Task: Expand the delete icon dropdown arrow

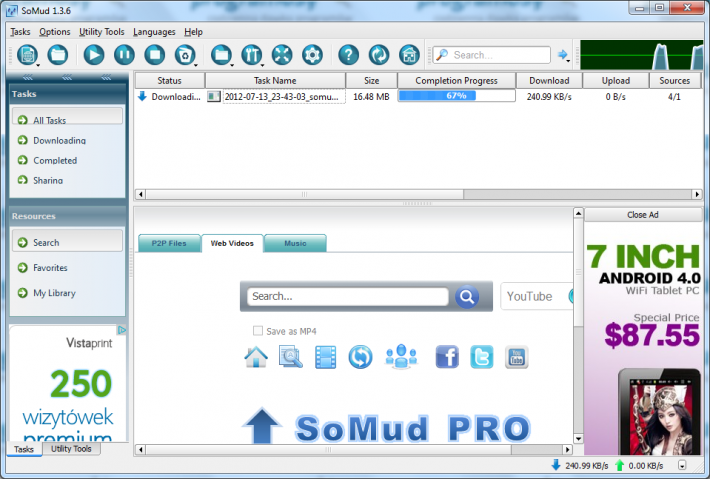Action: point(196,66)
